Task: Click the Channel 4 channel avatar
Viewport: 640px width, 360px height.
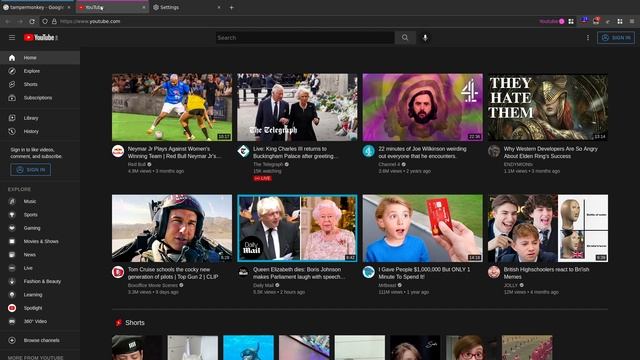Action: point(369,151)
